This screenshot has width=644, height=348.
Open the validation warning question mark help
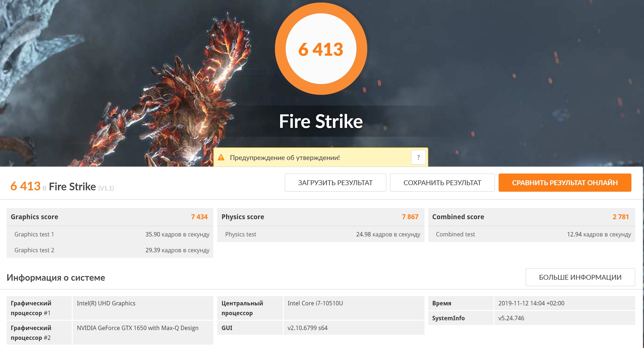(x=418, y=157)
